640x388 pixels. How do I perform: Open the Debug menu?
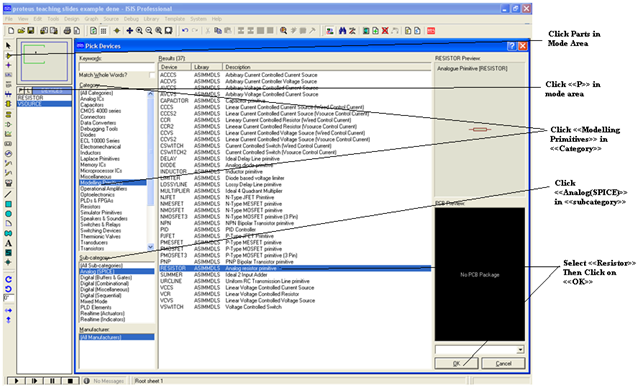tap(131, 19)
